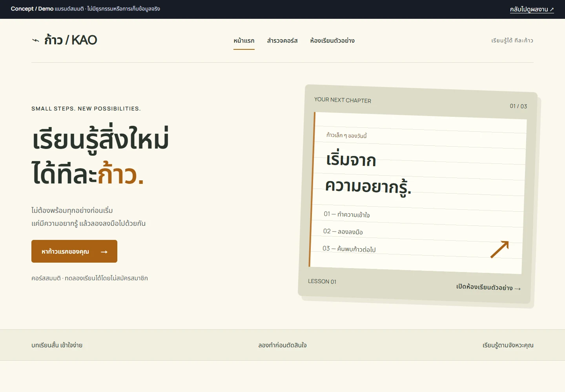
Task: Open the ก้าว / KAO brand home link
Action: [64, 40]
